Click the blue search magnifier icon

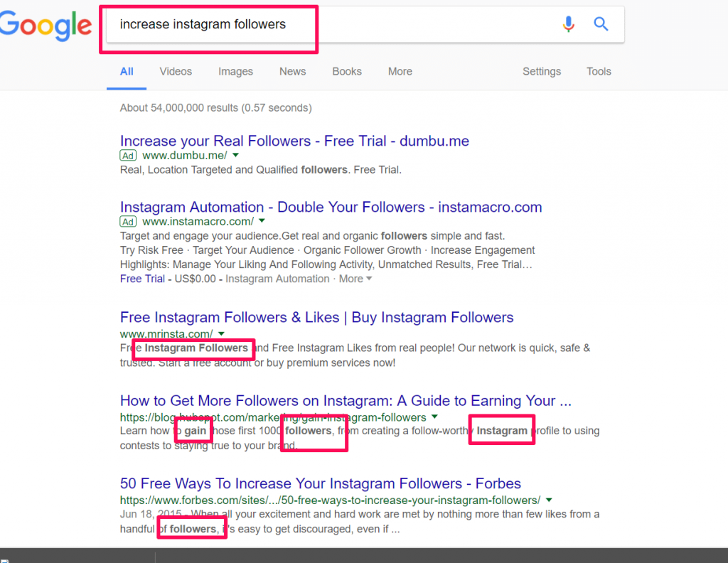pos(601,23)
